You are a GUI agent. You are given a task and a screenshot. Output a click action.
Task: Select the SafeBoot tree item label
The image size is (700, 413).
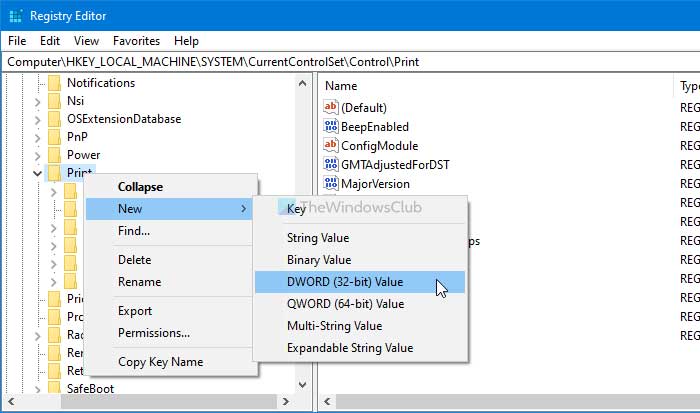[91, 388]
